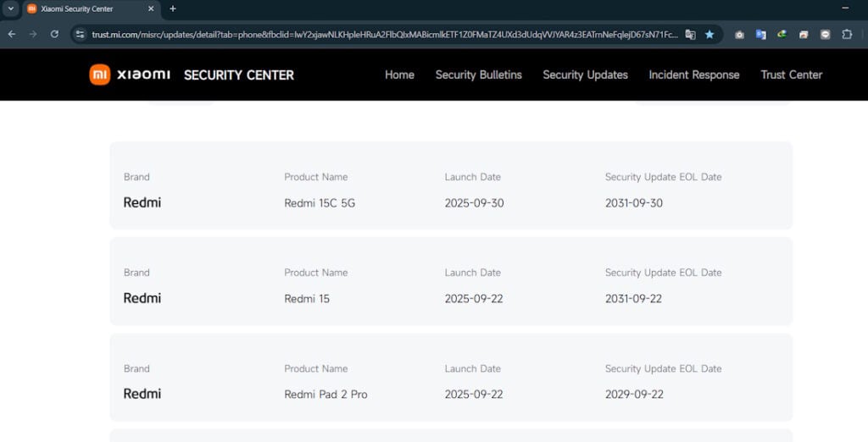Click translate page icon in address bar
Viewport: 868px width, 442px height.
[x=690, y=34]
